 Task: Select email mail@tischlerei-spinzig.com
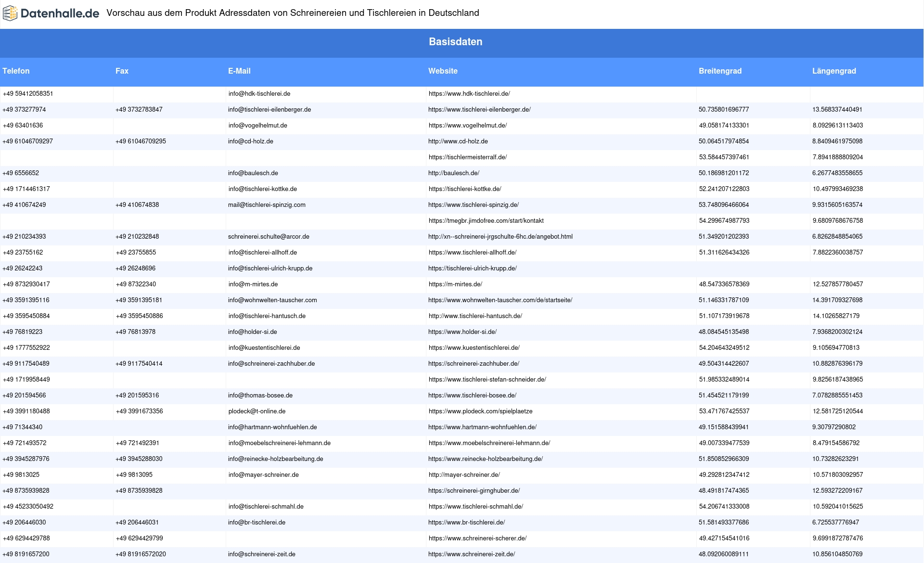point(267,205)
